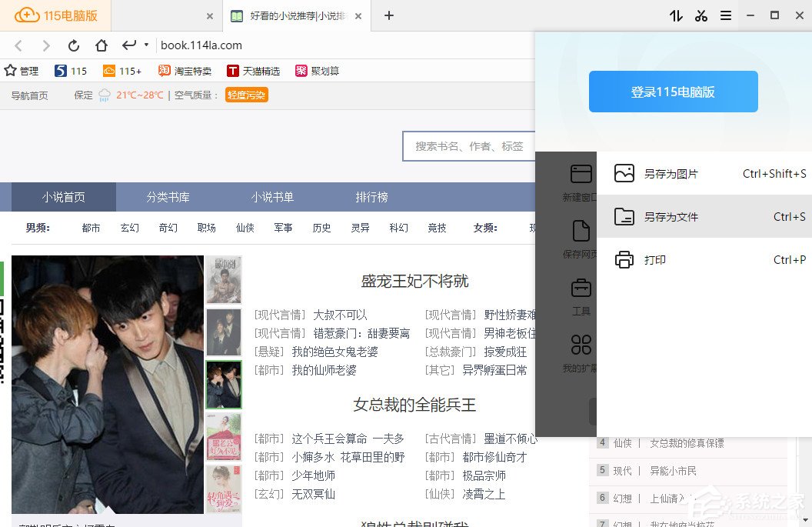The width and height of the screenshot is (812, 527).
Task: Open the 淘宝特卖 bookmark
Action: (192, 70)
